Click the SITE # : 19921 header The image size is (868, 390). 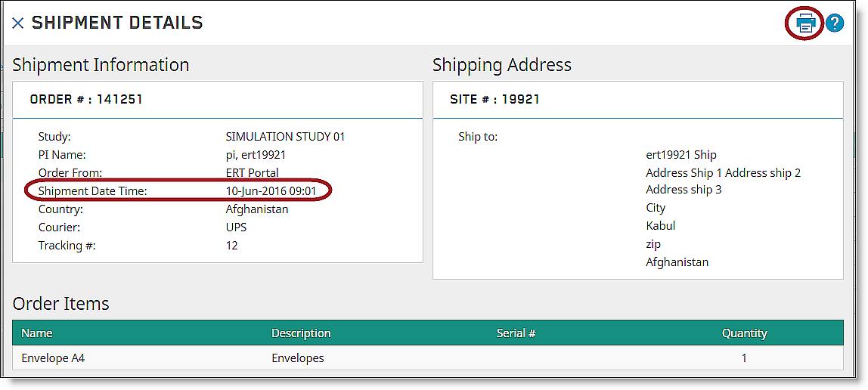[x=494, y=100]
